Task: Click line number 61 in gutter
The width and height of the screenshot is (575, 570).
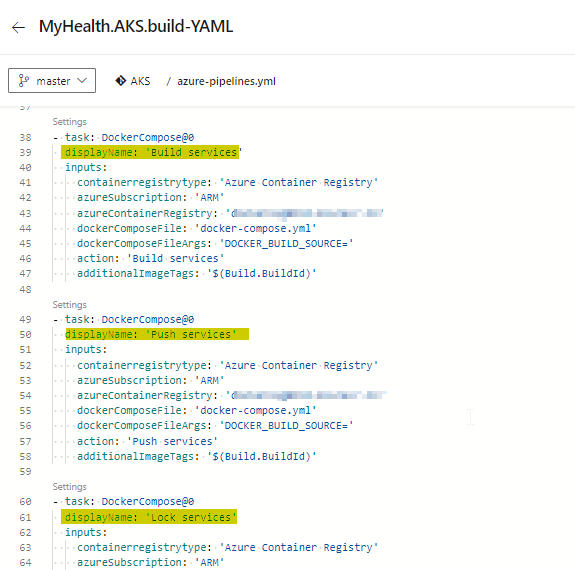Action: point(25,518)
